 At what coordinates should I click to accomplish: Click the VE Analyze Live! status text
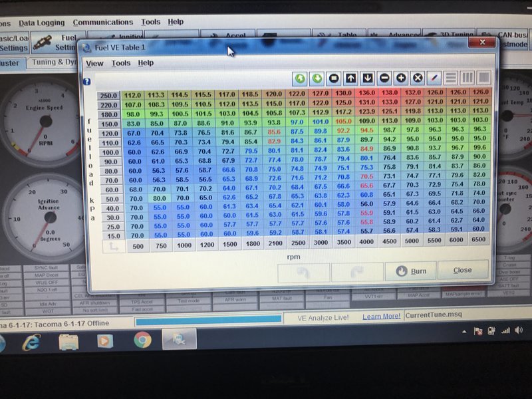(x=323, y=318)
